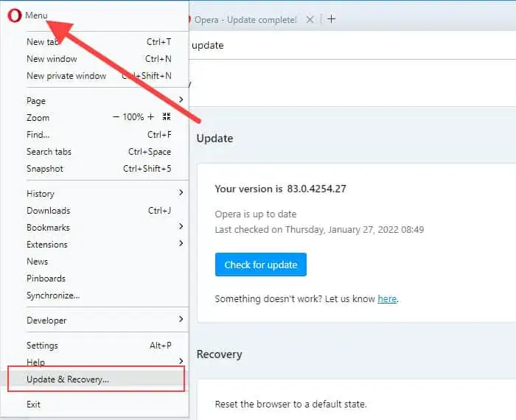The height and width of the screenshot is (420, 516).
Task: Increase zoom with the plus button
Action: (150, 116)
